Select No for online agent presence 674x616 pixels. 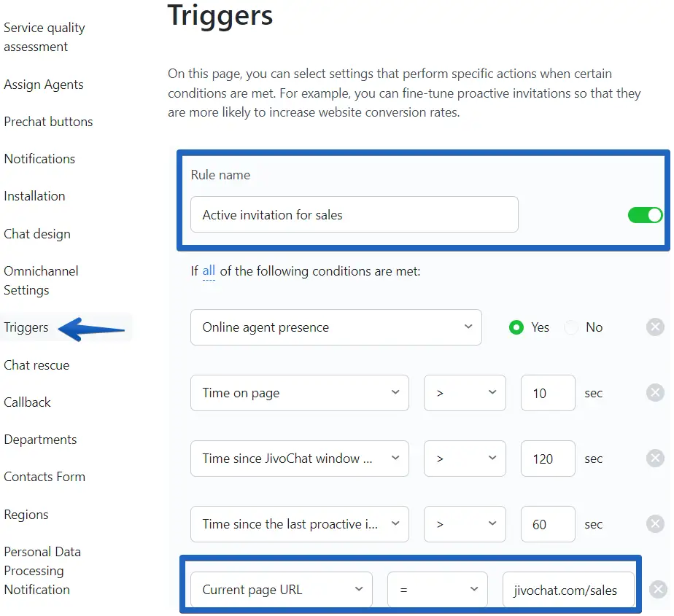571,327
